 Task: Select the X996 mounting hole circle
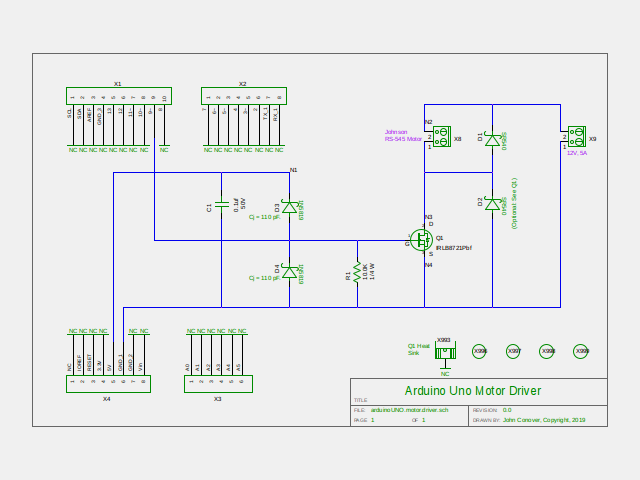(x=479, y=351)
